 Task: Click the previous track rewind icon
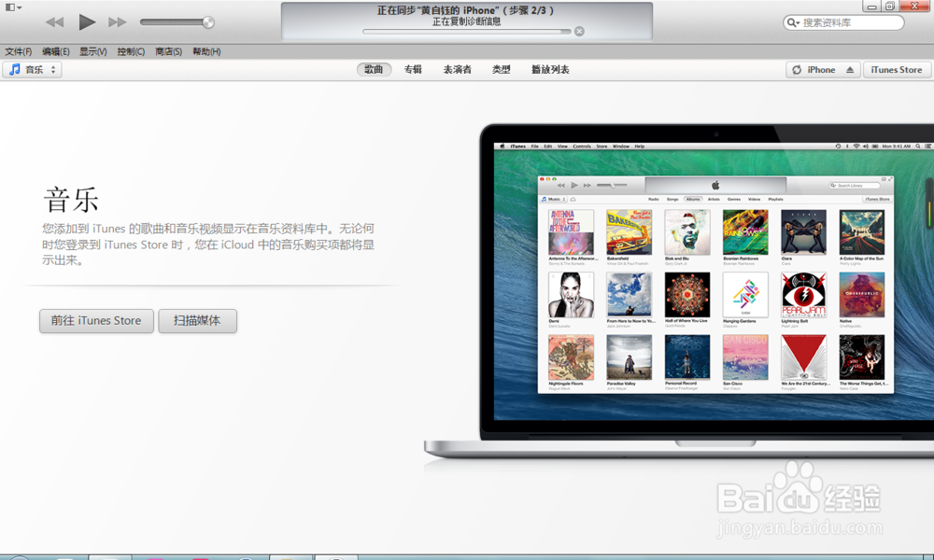(55, 22)
